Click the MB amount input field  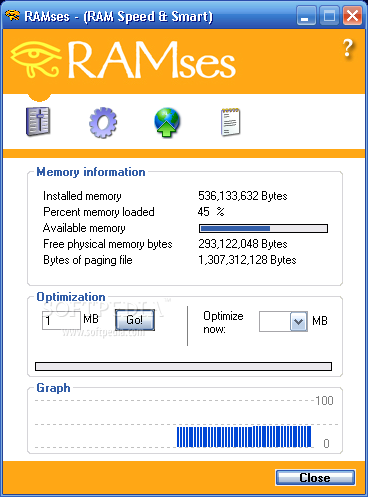[61, 321]
